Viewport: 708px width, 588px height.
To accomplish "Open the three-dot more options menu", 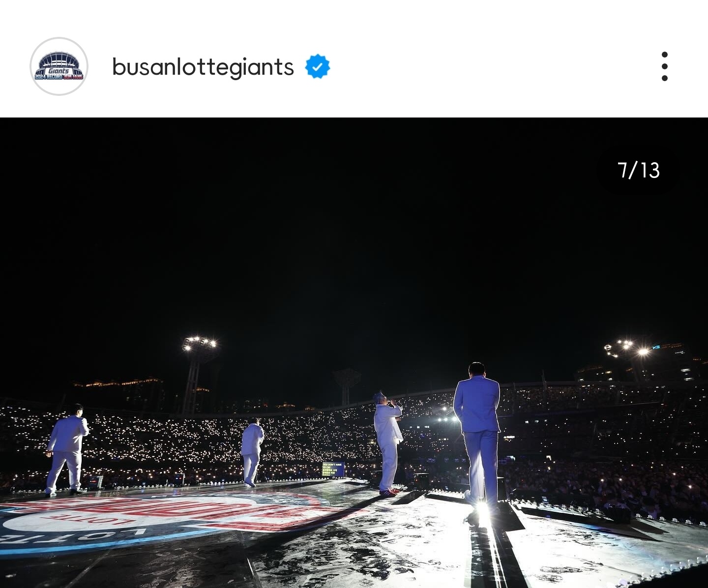I will pos(665,66).
